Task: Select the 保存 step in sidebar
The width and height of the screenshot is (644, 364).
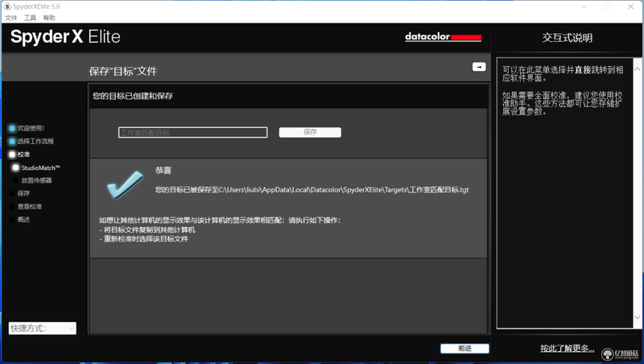Action: [19, 193]
